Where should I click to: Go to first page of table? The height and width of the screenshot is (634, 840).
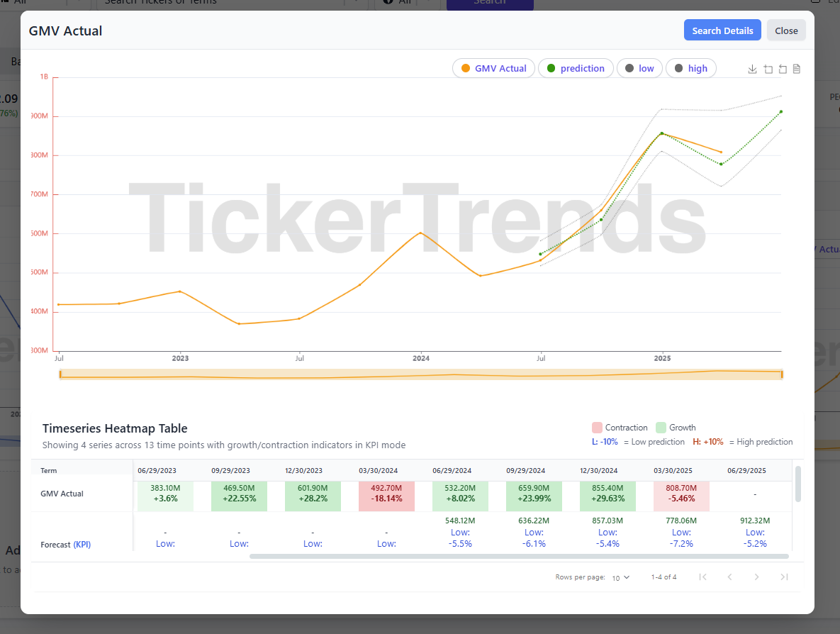pyautogui.click(x=703, y=577)
